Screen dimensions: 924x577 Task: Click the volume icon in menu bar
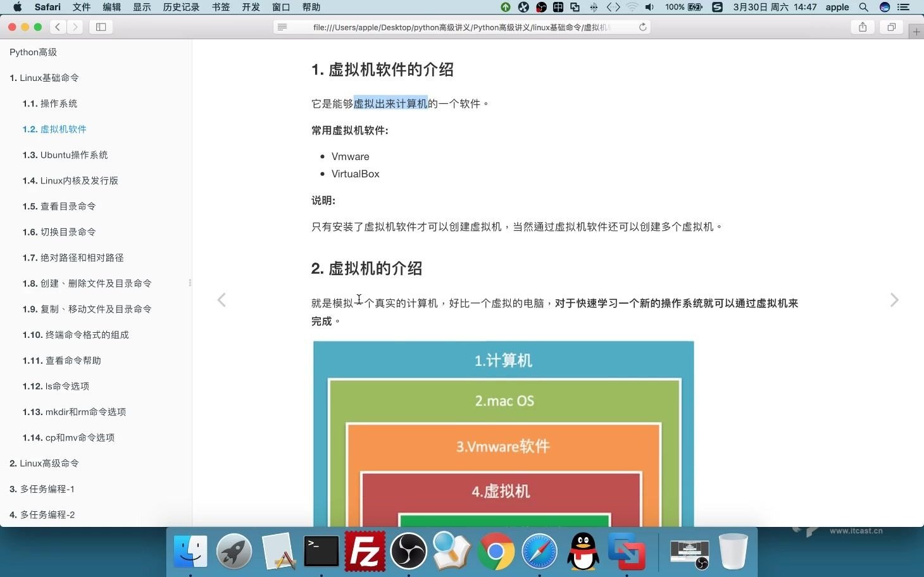point(649,7)
